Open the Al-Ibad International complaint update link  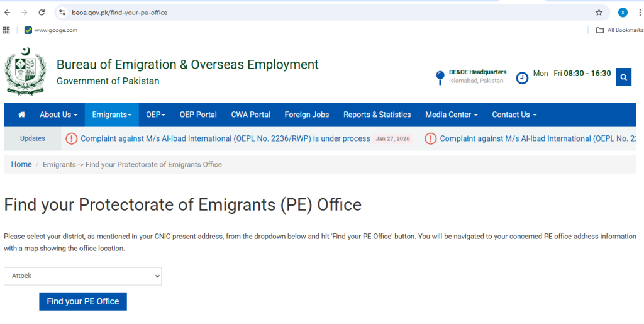coord(225,138)
